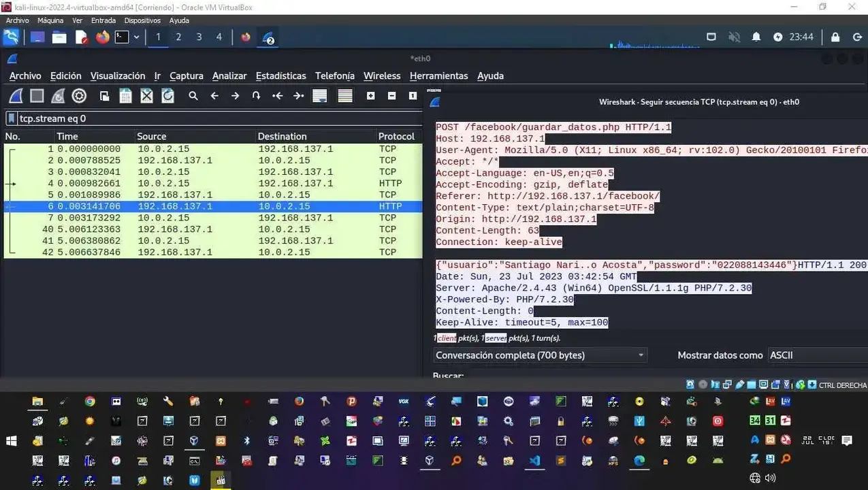Open Google Chrome from Windows taskbar
Image resolution: width=868 pixels, height=490 pixels.
pyautogui.click(x=90, y=402)
